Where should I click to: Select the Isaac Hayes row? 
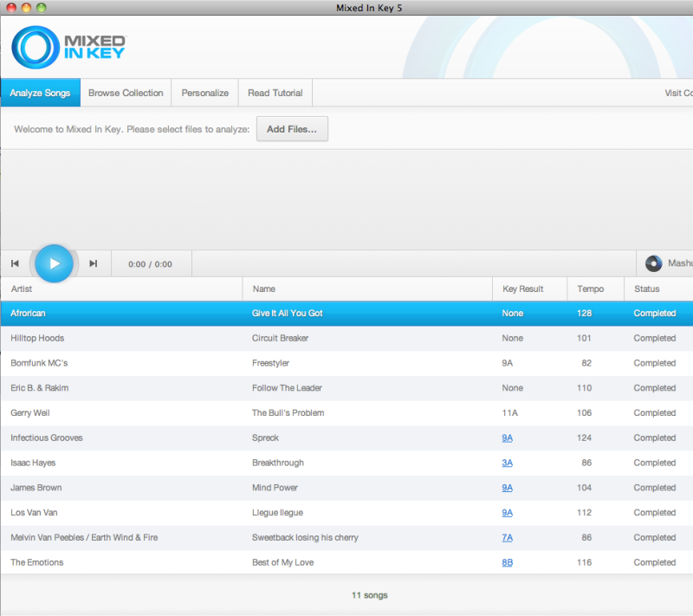pos(347,464)
